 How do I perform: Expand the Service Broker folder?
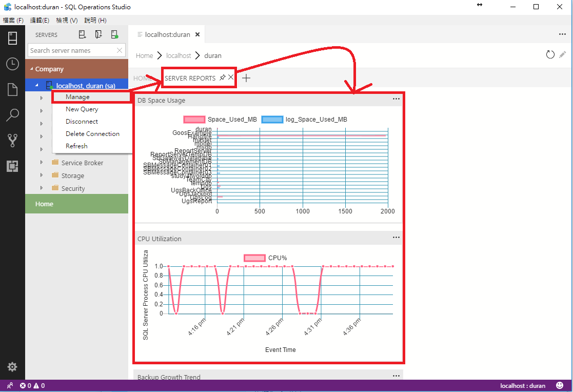42,162
